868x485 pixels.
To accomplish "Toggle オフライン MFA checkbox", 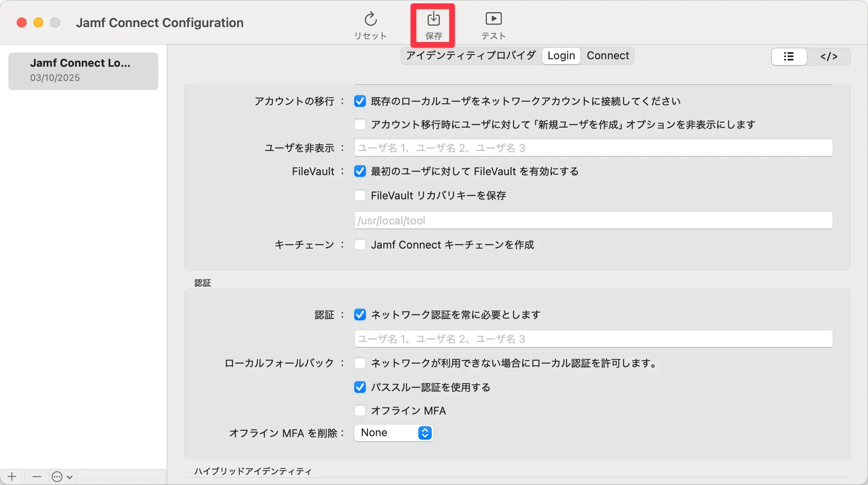I will coord(360,411).
